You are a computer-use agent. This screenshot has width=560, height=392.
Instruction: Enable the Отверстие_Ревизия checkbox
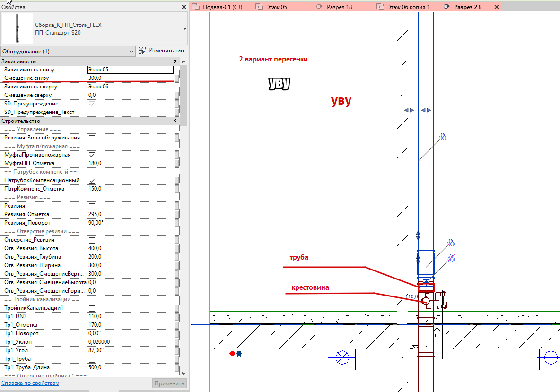[x=92, y=240]
